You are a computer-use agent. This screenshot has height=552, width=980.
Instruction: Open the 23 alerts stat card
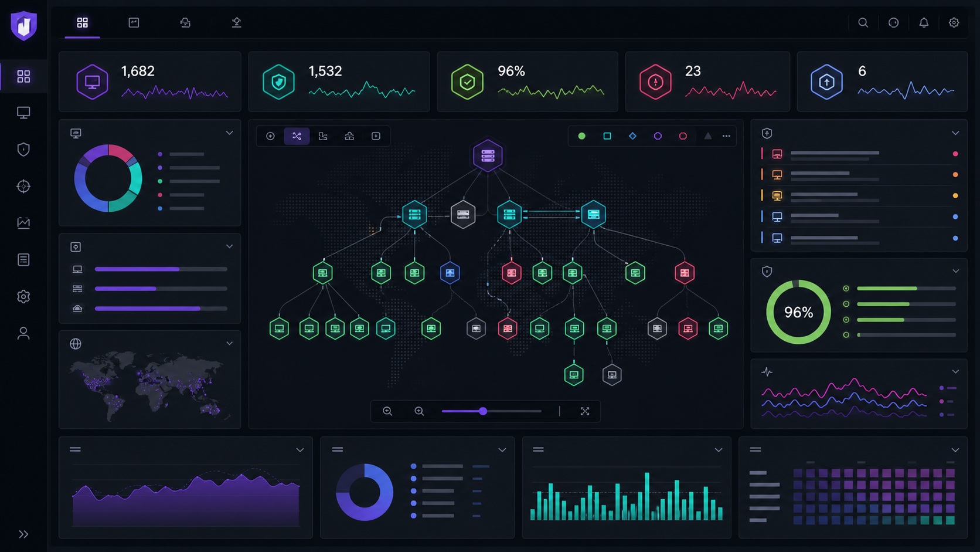pyautogui.click(x=707, y=82)
